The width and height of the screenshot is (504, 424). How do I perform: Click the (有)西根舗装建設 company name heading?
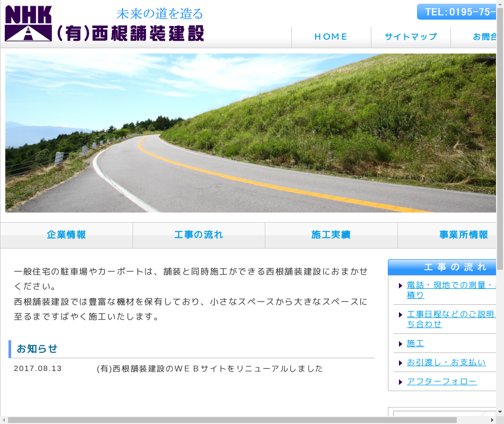tap(131, 33)
